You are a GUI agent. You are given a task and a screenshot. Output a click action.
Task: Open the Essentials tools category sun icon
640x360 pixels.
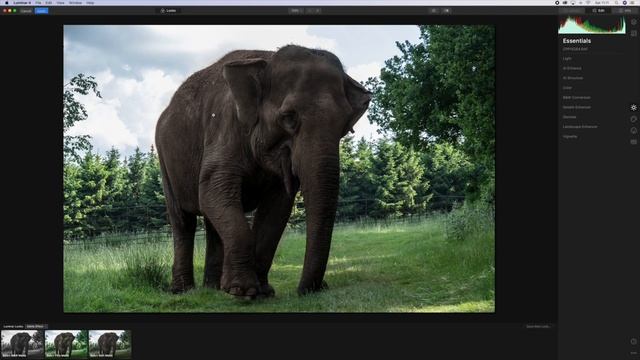(633, 107)
